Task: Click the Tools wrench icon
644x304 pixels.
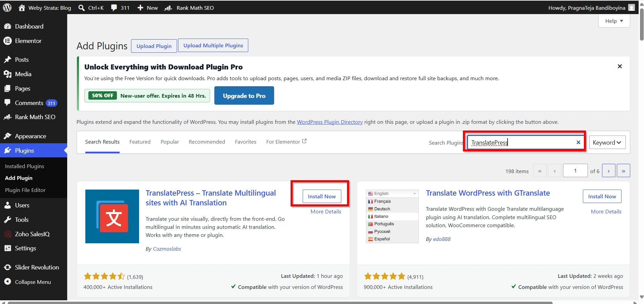Action: [x=7, y=220]
